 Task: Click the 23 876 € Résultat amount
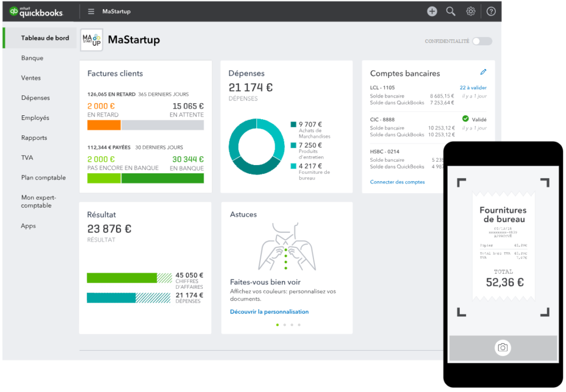click(109, 229)
